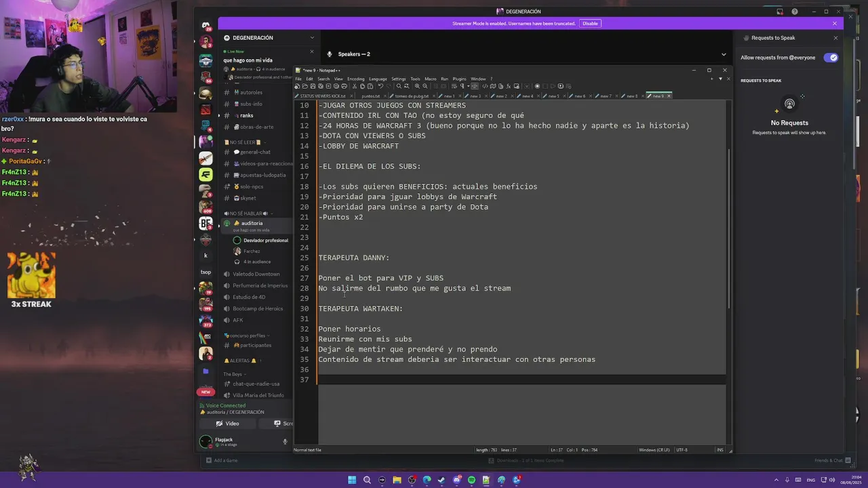Image resolution: width=868 pixels, height=488 pixels.
Task: Open the apuestas-ludopatia channel
Action: pyautogui.click(x=263, y=175)
